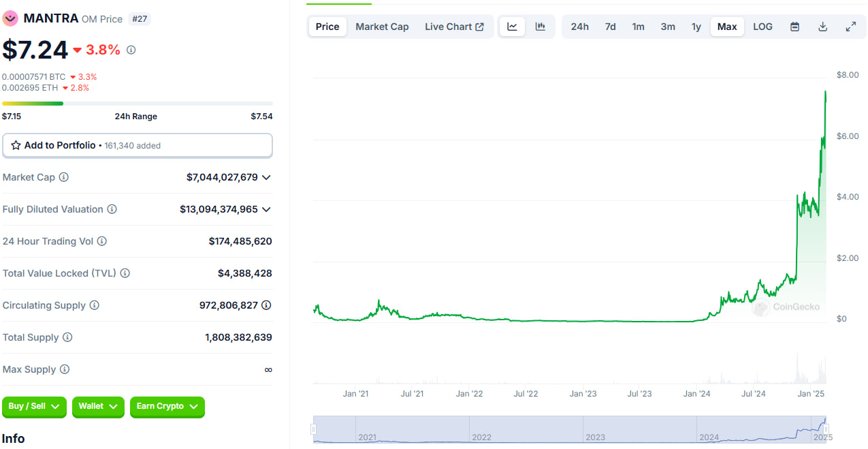Open the calendar date range picker
Viewport: 868px width, 449px height.
(794, 27)
